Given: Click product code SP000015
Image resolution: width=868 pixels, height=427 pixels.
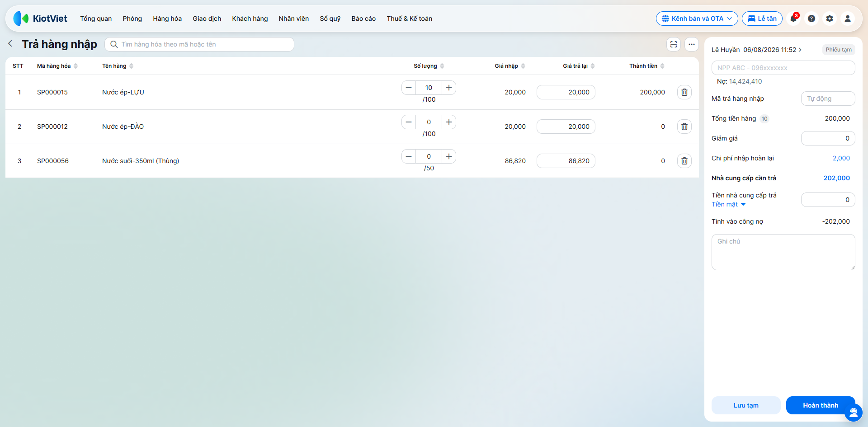Looking at the screenshot, I should [52, 92].
